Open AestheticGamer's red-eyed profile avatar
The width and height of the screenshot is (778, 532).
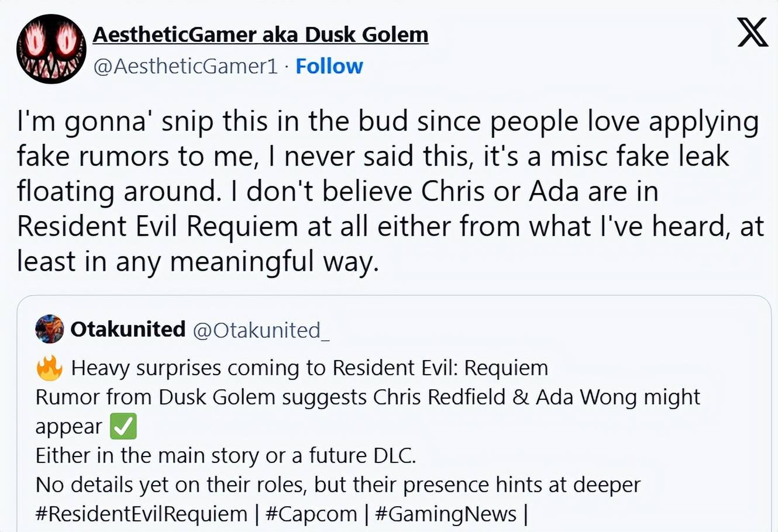(x=51, y=49)
